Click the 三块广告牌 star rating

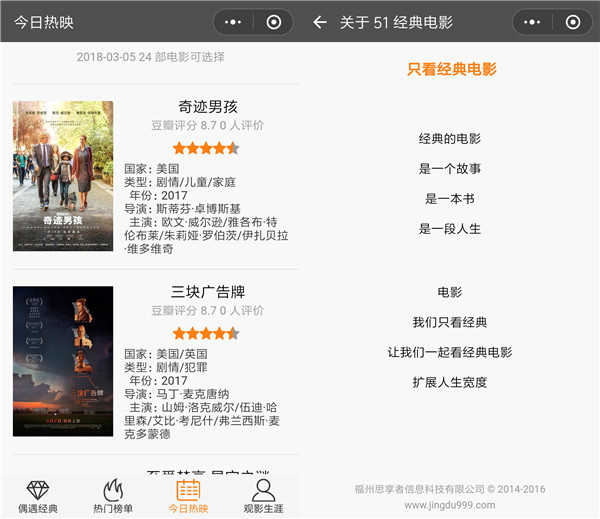206,333
